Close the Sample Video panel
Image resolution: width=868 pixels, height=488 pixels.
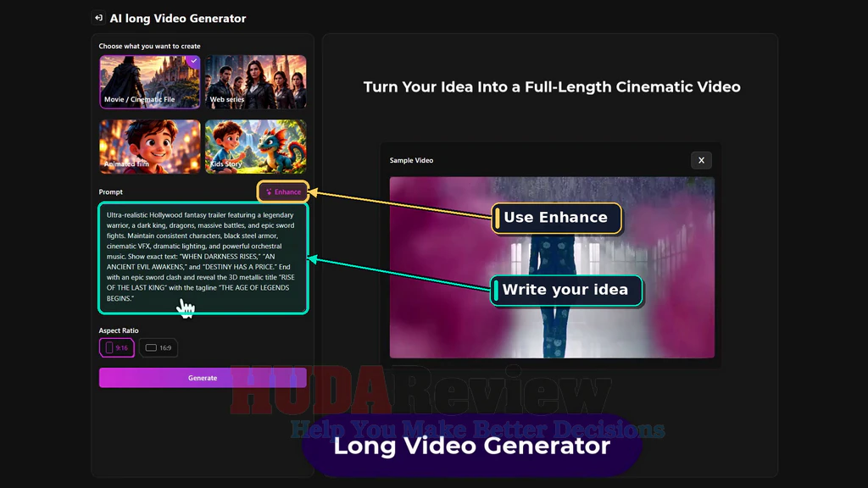(x=701, y=160)
